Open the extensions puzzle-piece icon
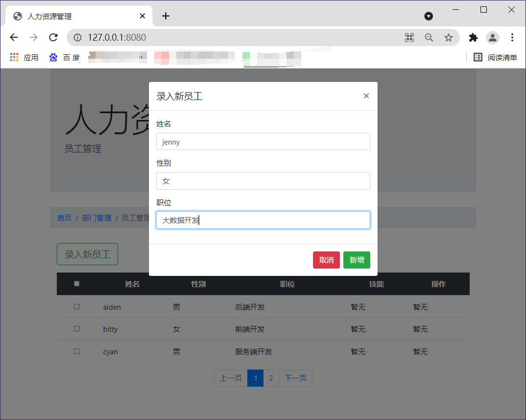 tap(473, 37)
